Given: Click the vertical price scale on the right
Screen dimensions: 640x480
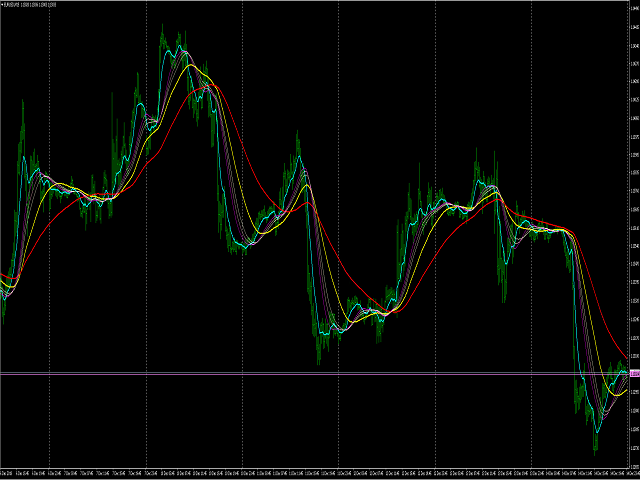Looking at the screenshot, I should click(635, 233).
